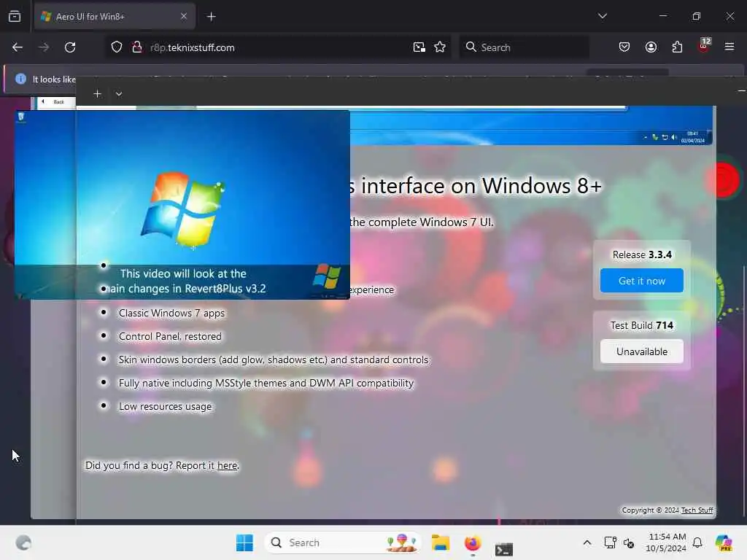Open the Firefox account menu
This screenshot has height=560, width=747.
coord(651,47)
